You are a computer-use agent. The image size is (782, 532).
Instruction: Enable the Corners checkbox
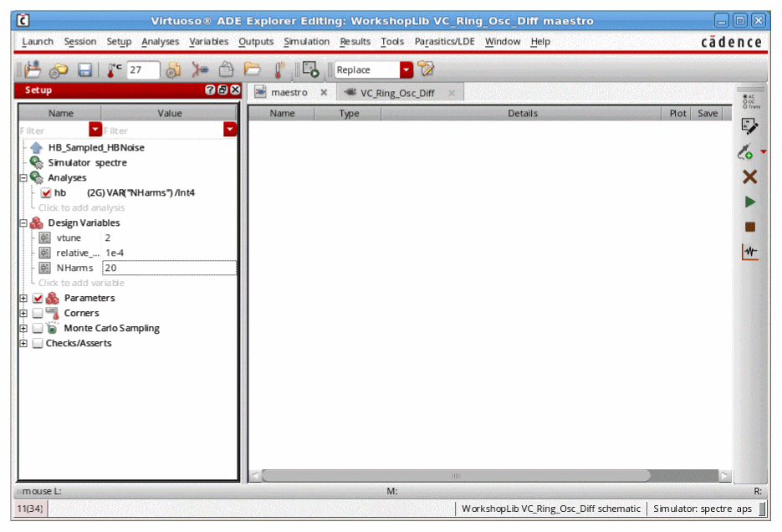[x=38, y=313]
